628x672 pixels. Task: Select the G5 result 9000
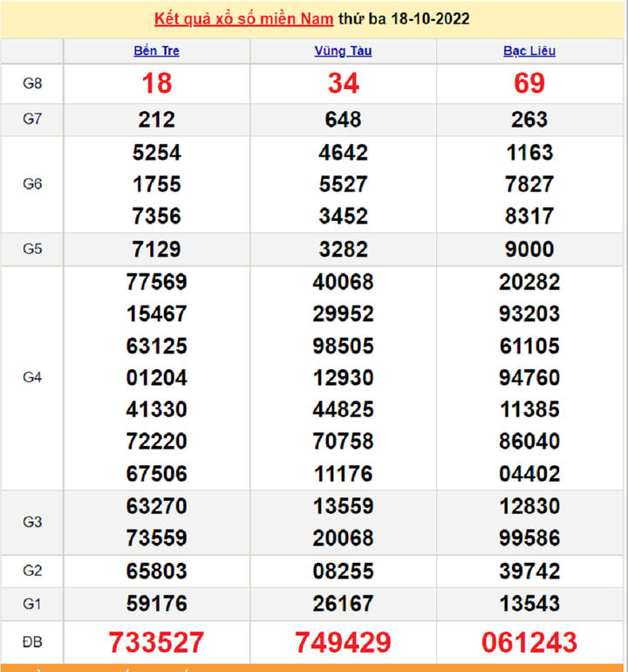click(x=529, y=250)
